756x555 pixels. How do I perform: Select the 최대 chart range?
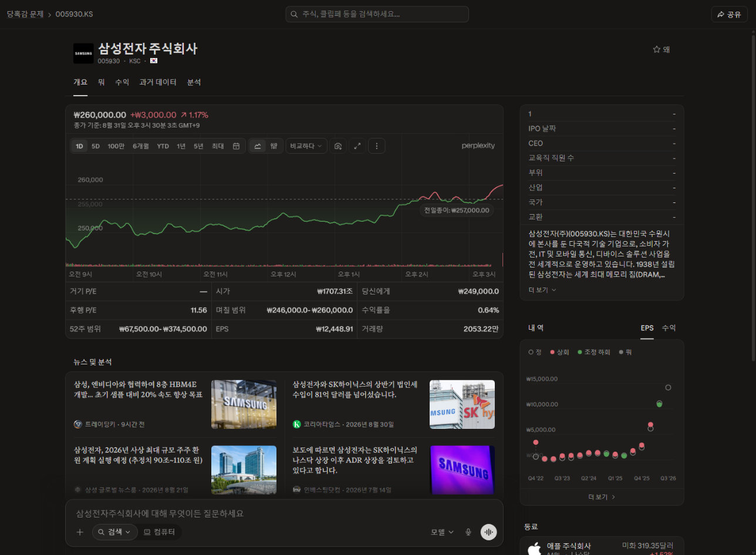218,146
